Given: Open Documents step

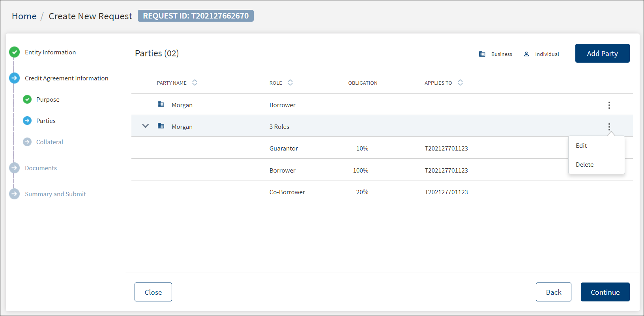Looking at the screenshot, I should (41, 168).
